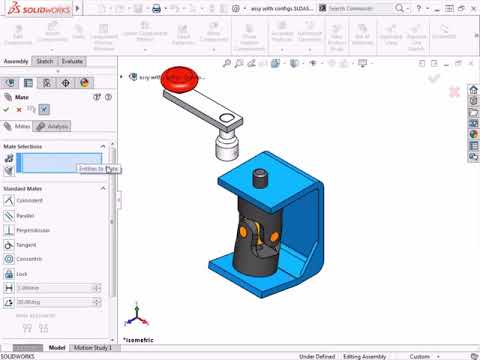Switch to the Mates tab
480x360 pixels.
coord(17,126)
